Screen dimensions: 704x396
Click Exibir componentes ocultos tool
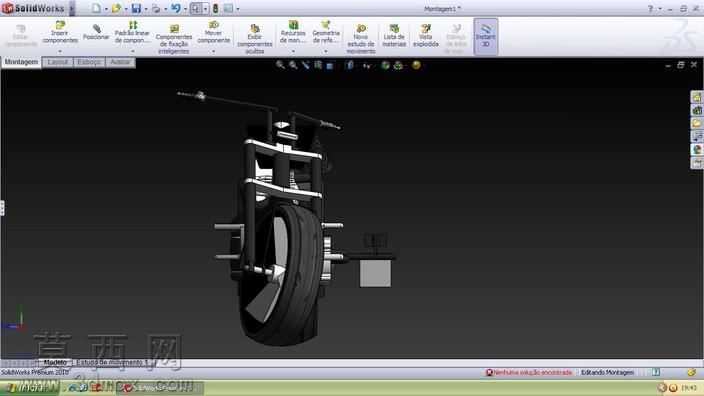(x=255, y=40)
